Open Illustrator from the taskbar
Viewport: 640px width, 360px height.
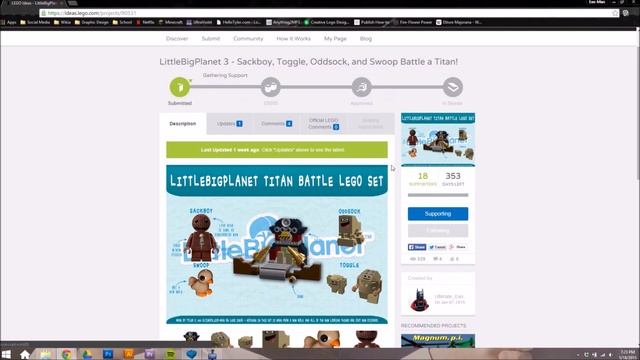pyautogui.click(x=129, y=354)
